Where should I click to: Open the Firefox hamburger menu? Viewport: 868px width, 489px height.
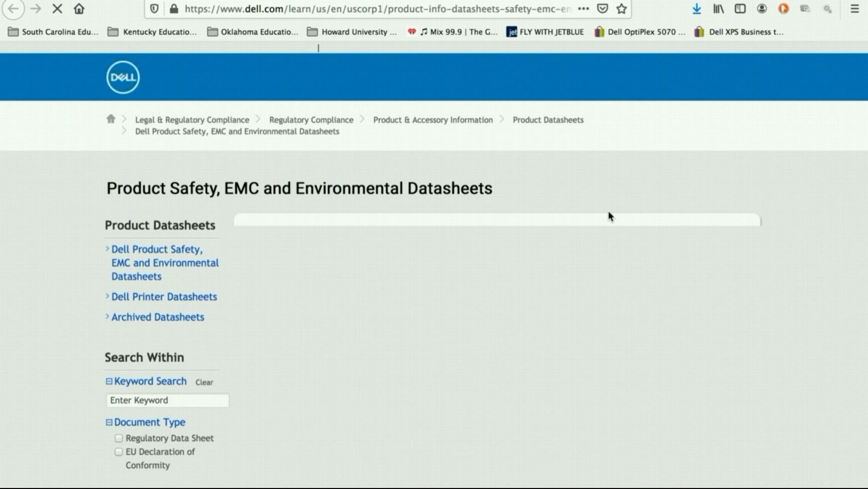[x=854, y=9]
